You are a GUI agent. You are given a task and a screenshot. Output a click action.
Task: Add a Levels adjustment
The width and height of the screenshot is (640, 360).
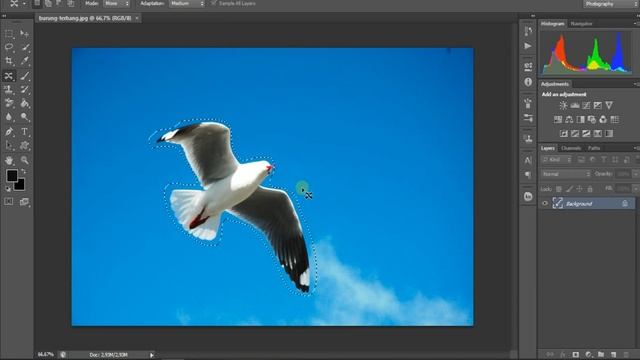pos(575,105)
